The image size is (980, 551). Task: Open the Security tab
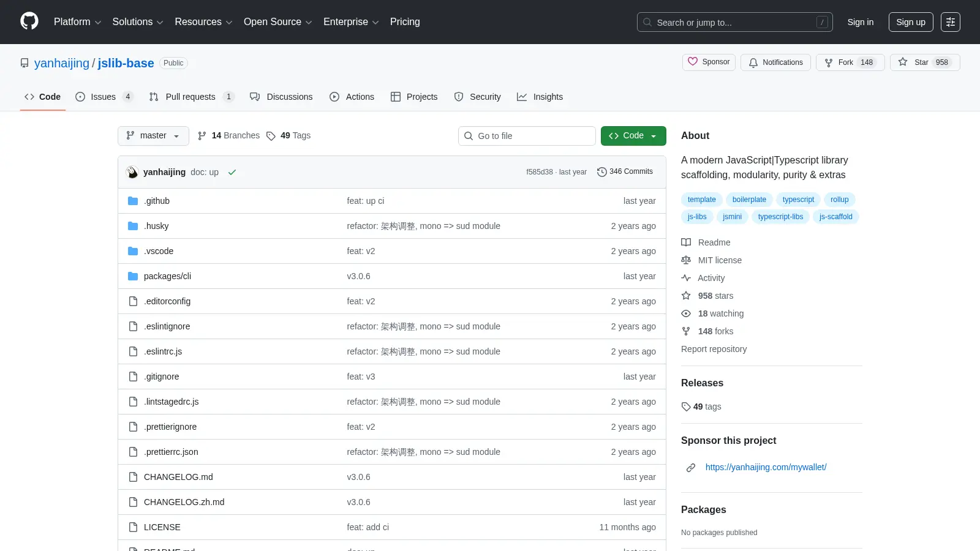(x=477, y=97)
